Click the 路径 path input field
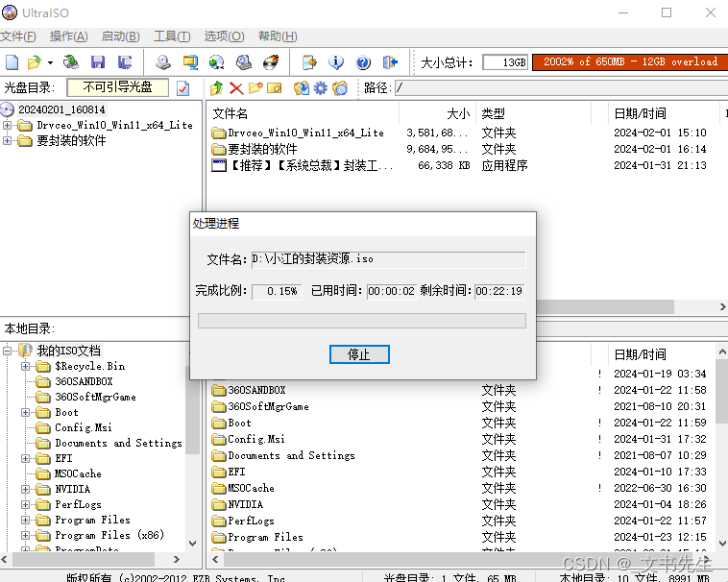 pyautogui.click(x=561, y=87)
